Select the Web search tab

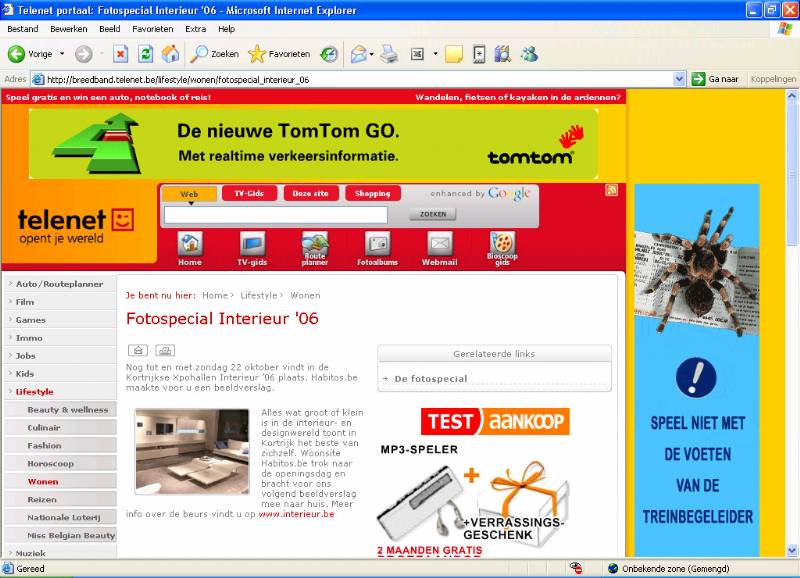click(189, 194)
